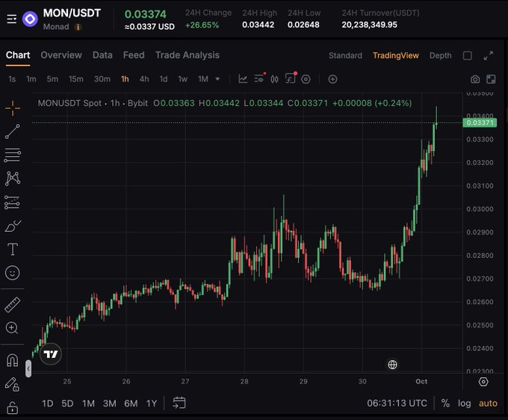Set date range to 5D

click(x=67, y=404)
